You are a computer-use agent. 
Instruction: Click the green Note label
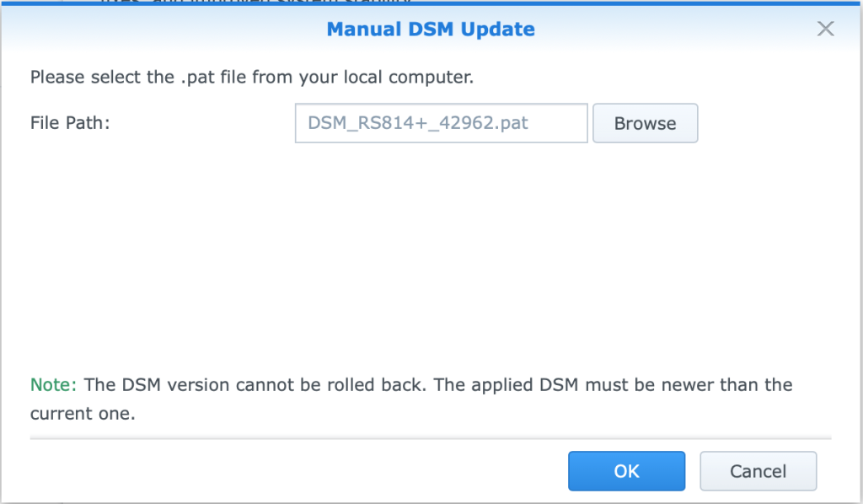(x=53, y=384)
